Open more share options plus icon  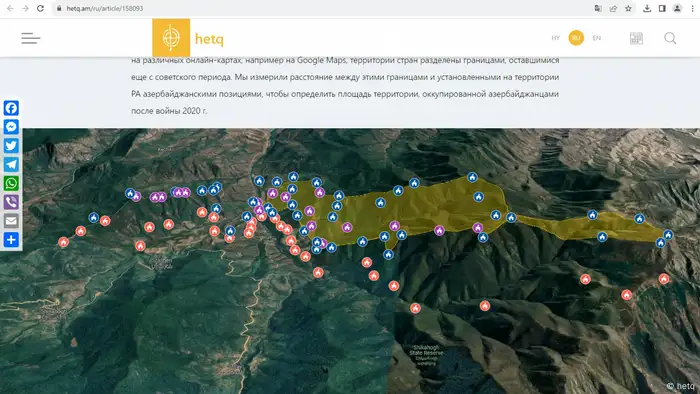[11, 240]
